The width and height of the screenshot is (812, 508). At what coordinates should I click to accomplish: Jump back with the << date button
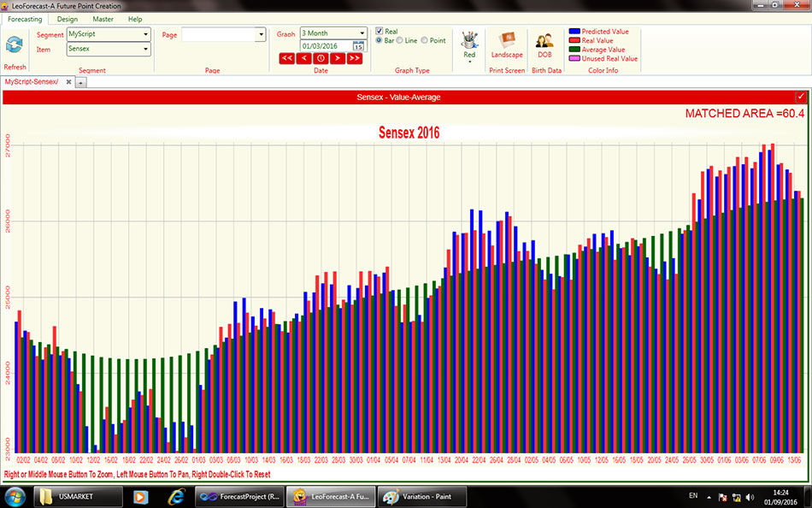click(x=287, y=58)
